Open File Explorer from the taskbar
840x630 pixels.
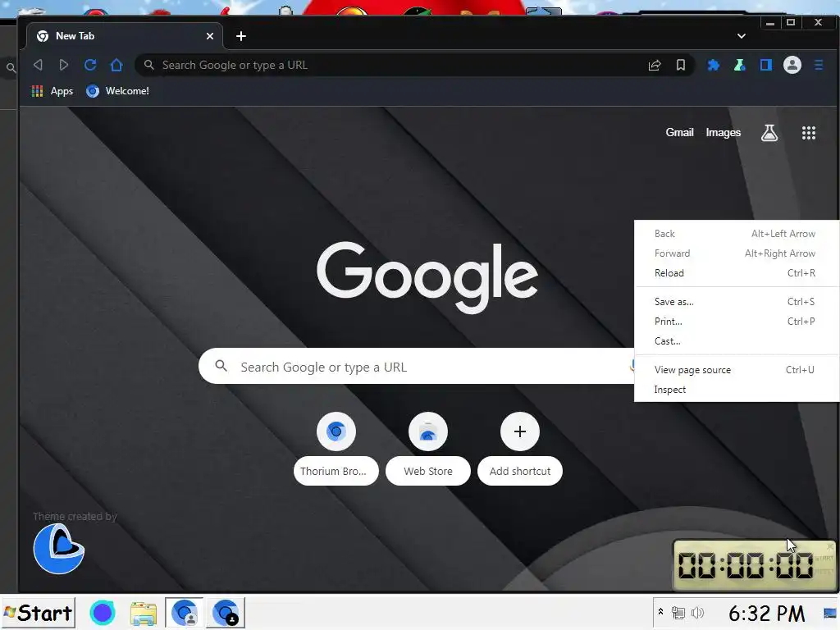tap(143, 614)
